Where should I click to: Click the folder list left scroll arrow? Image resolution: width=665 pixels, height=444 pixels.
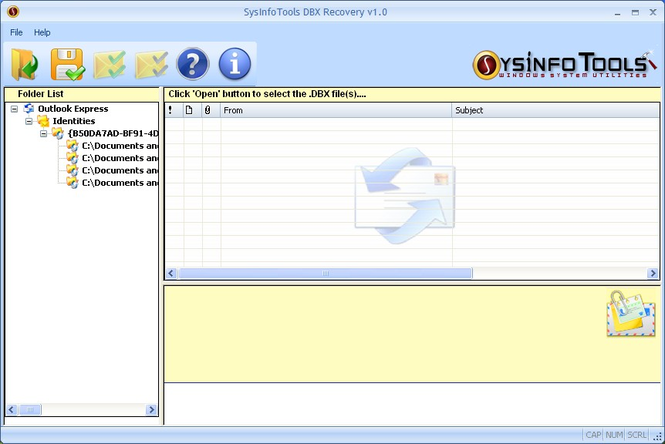click(x=11, y=410)
